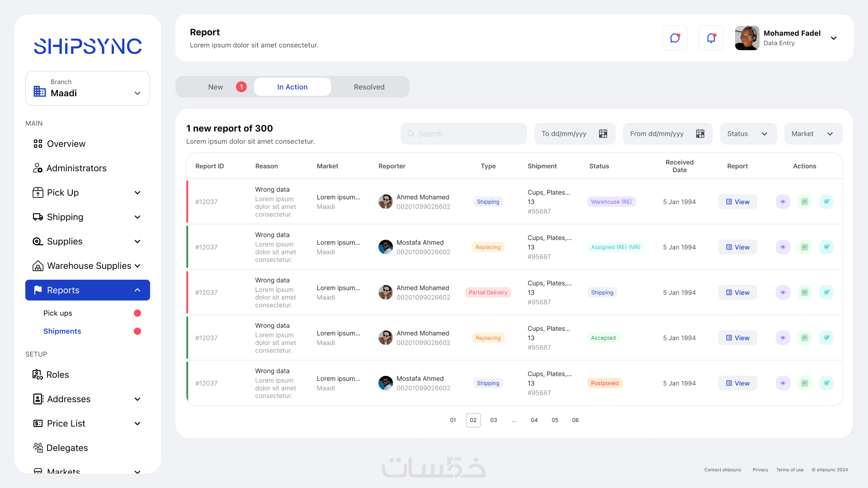868x488 pixels.
Task: Open the notifications bell
Action: (x=711, y=38)
